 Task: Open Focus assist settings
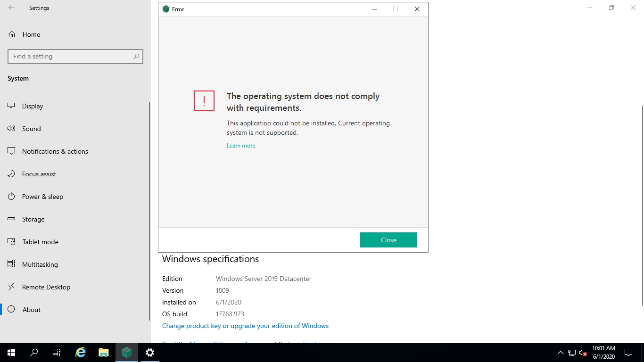(x=75, y=174)
